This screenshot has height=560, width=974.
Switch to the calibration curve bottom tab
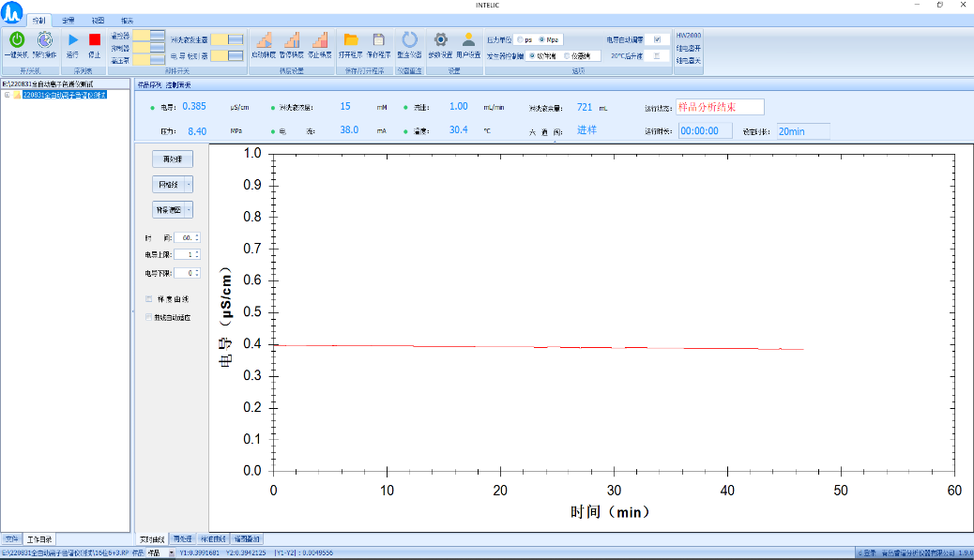[x=213, y=538]
